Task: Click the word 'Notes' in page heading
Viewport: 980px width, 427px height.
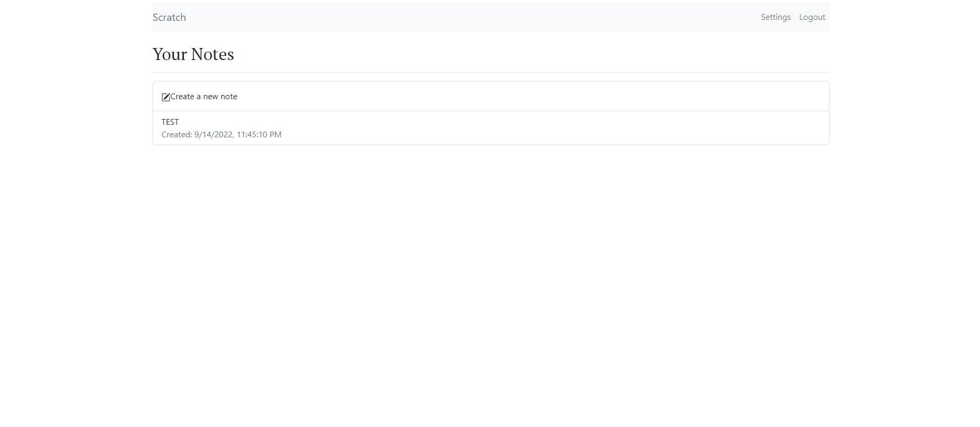Action: tap(213, 54)
